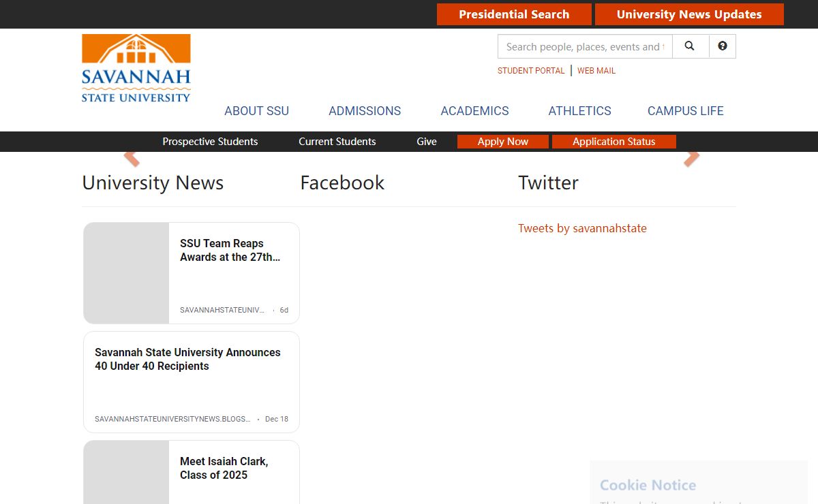Open the Web Mail link
This screenshot has height=504, width=818.
click(596, 71)
